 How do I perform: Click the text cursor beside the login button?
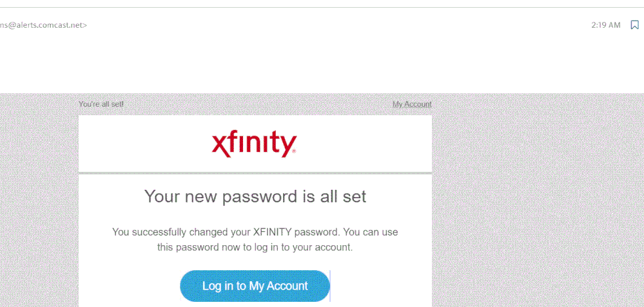click(x=330, y=286)
